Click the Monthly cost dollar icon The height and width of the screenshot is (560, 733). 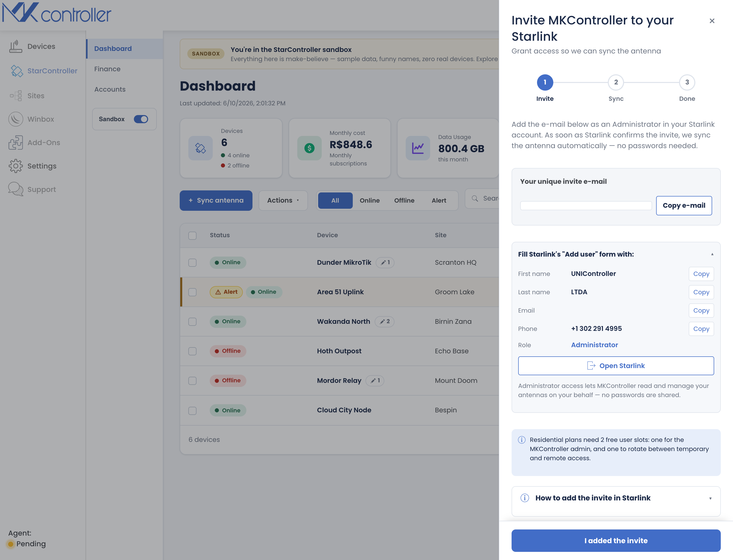click(x=309, y=148)
